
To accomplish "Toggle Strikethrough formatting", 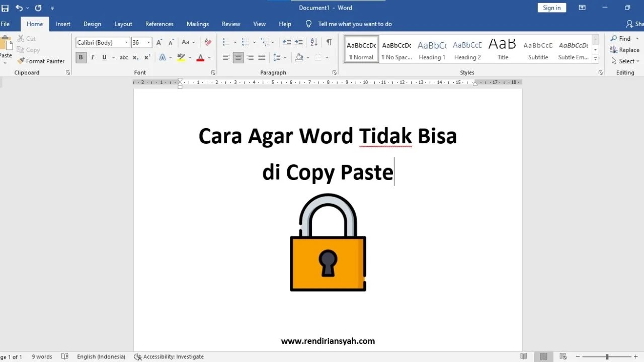I will (x=124, y=57).
